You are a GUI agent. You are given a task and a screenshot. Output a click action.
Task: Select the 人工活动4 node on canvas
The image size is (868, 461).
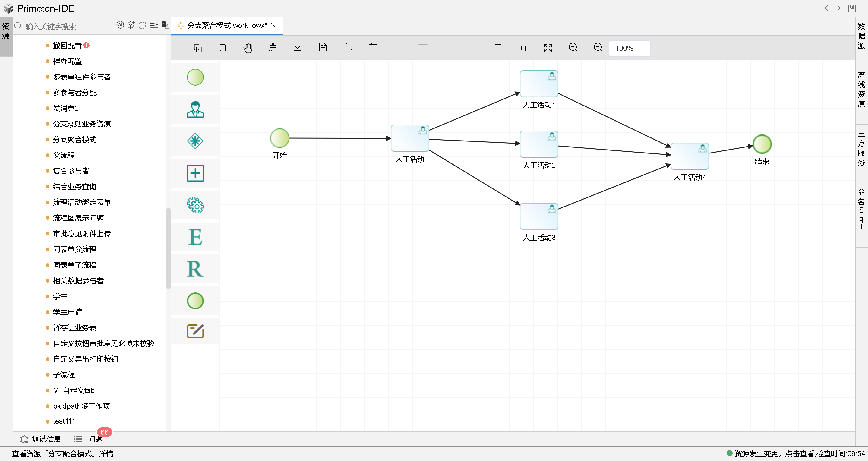click(x=689, y=156)
